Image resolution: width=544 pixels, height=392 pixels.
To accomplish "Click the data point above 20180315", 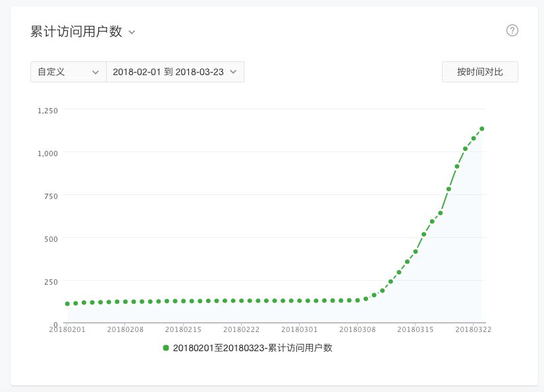I will pyautogui.click(x=416, y=252).
